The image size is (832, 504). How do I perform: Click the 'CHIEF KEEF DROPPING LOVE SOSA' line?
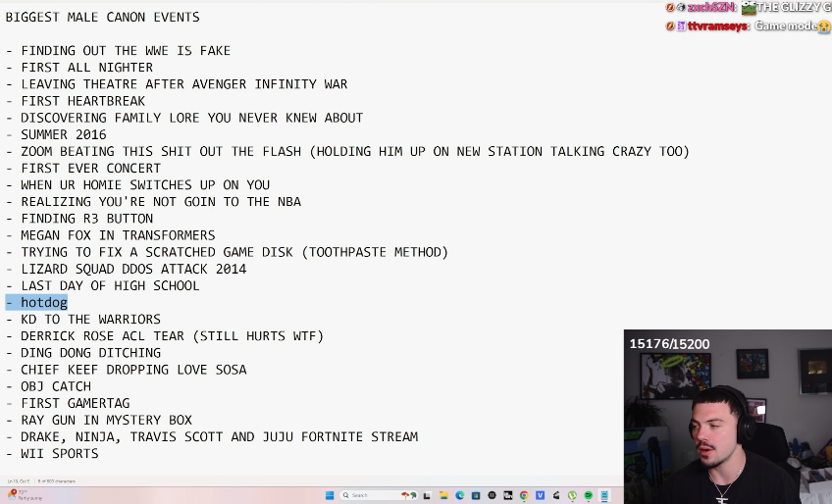[126, 370]
